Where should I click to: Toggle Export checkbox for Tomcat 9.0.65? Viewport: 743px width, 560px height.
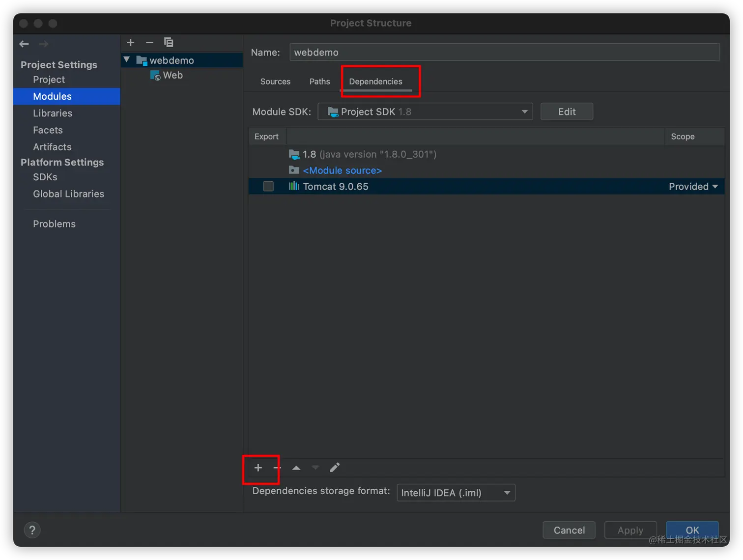pos(268,186)
